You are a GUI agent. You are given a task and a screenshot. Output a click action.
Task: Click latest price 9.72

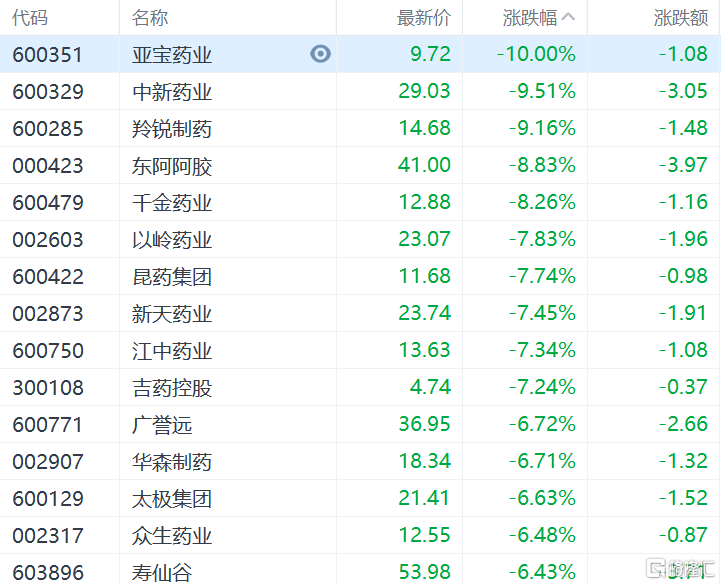click(430, 54)
